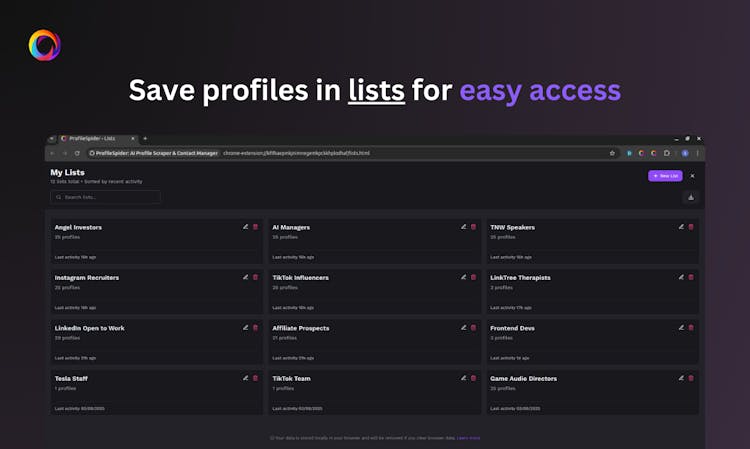This screenshot has width=750, height=449.
Task: Delete the Tesla Staff list
Action: (x=255, y=378)
